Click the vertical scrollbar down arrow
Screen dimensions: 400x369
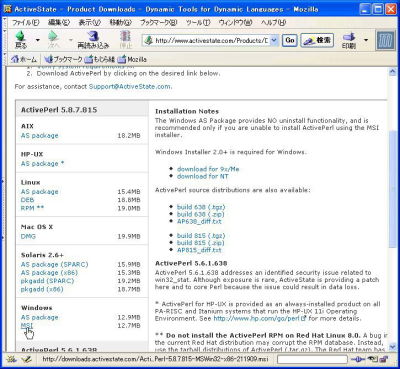point(393,346)
